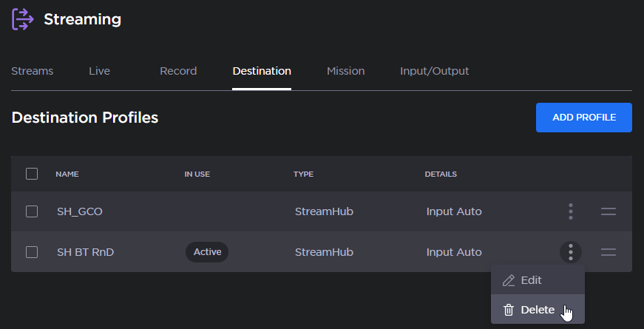Click three-dot menu for SH BT RnD
Viewport: 644px width, 329px height.
570,252
